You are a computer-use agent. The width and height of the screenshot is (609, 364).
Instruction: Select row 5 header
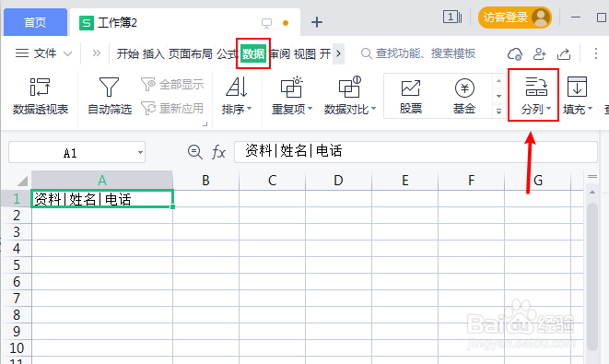point(17,265)
